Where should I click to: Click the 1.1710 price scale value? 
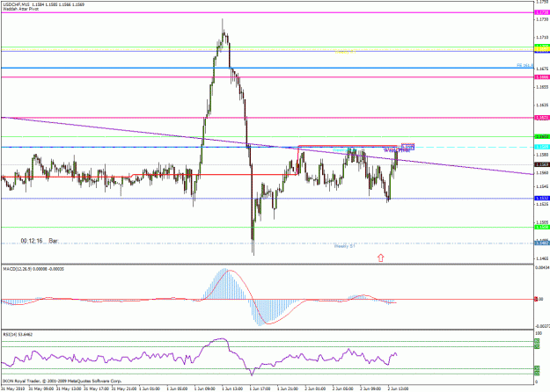click(542, 37)
